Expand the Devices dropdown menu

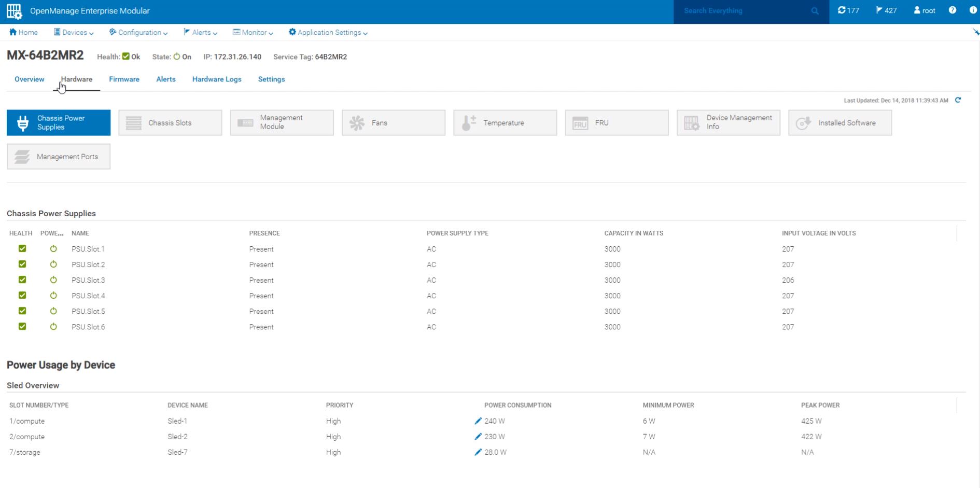pos(74,32)
